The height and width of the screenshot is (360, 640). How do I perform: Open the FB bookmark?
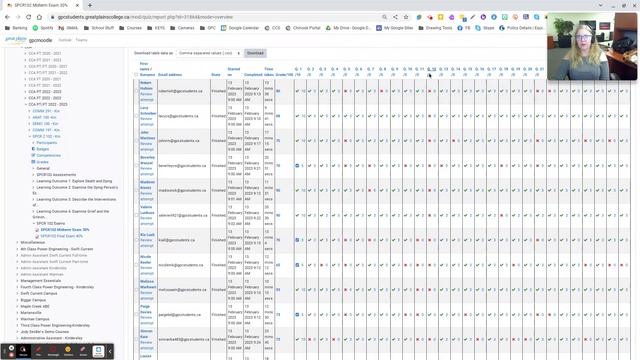[x=463, y=28]
